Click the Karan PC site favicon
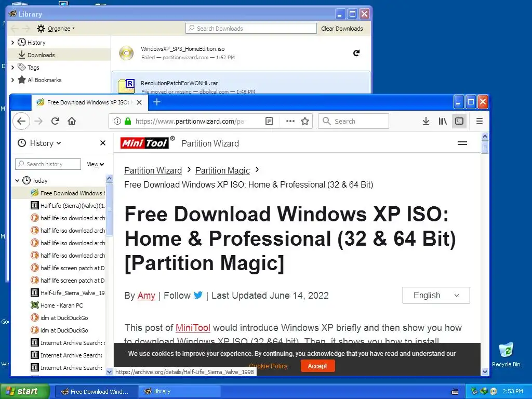Screen dimensions: 532x399 (x=35, y=305)
